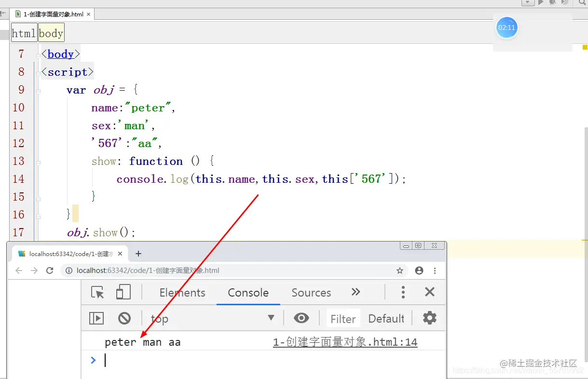This screenshot has height=379, width=588.
Task: Click the Debug bug icon in IDE toolbar
Action: [x=552, y=2]
